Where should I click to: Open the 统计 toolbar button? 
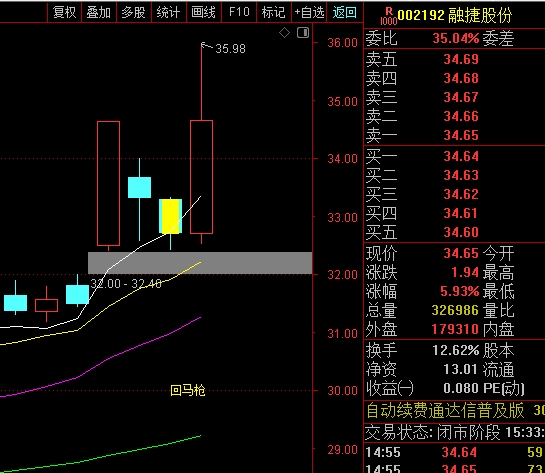[169, 13]
